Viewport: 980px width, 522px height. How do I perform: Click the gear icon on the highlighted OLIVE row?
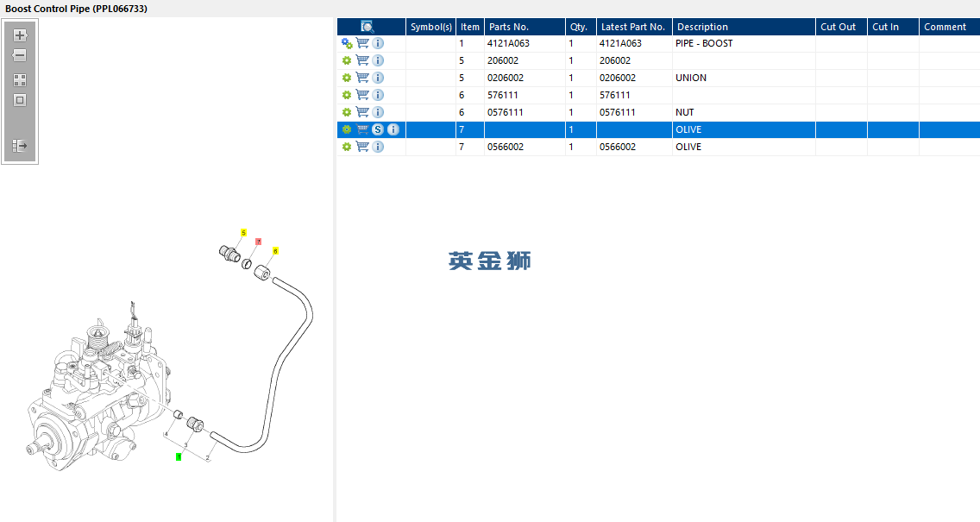347,129
